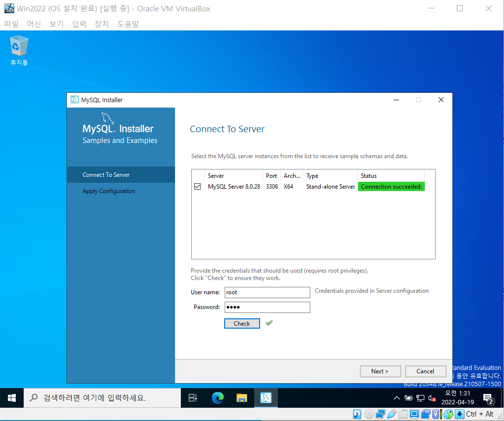The width and height of the screenshot is (504, 421).
Task: Open the 보기 menu in VirtualBox
Action: click(56, 24)
